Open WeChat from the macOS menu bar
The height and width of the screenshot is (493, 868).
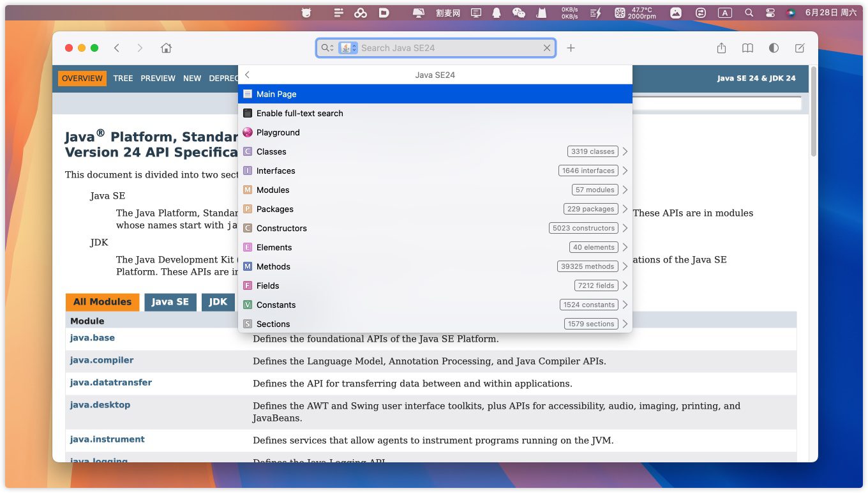pyautogui.click(x=519, y=13)
